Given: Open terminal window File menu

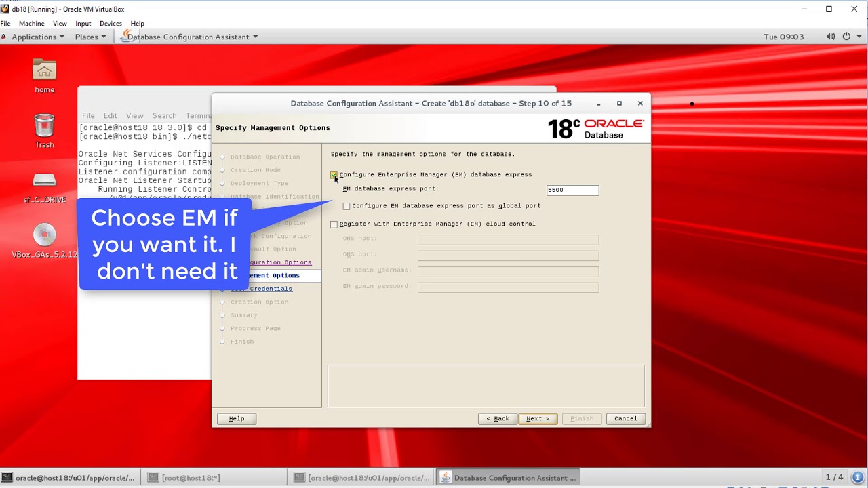Looking at the screenshot, I should (89, 115).
